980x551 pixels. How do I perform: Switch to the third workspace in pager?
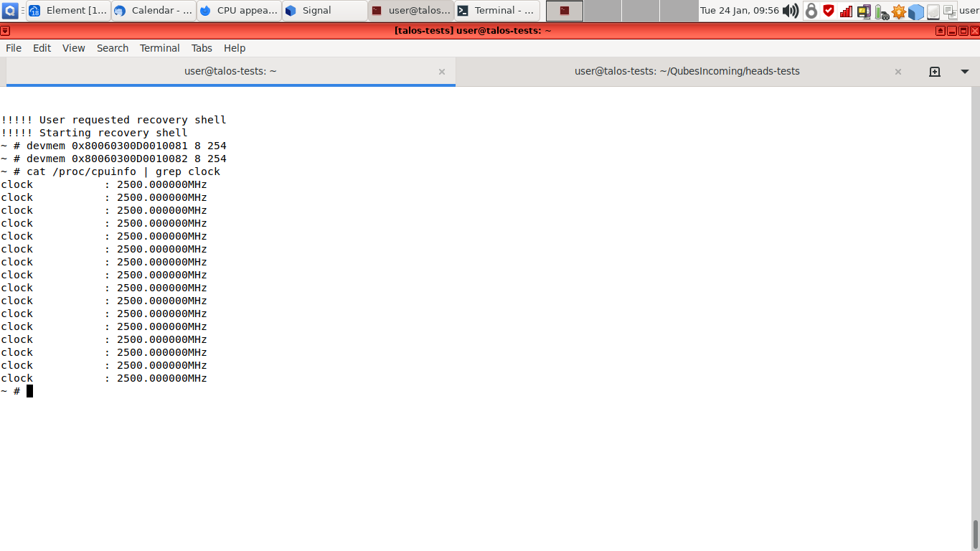pyautogui.click(x=641, y=11)
